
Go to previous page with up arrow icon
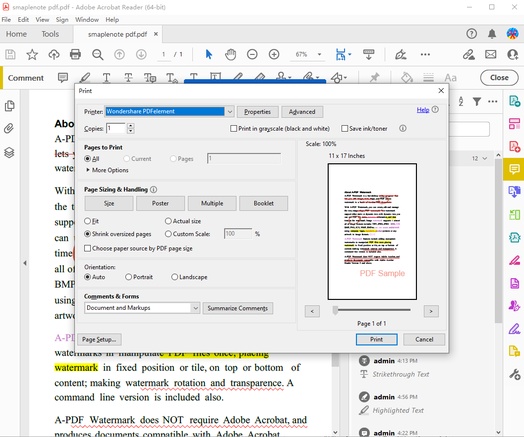(119, 54)
